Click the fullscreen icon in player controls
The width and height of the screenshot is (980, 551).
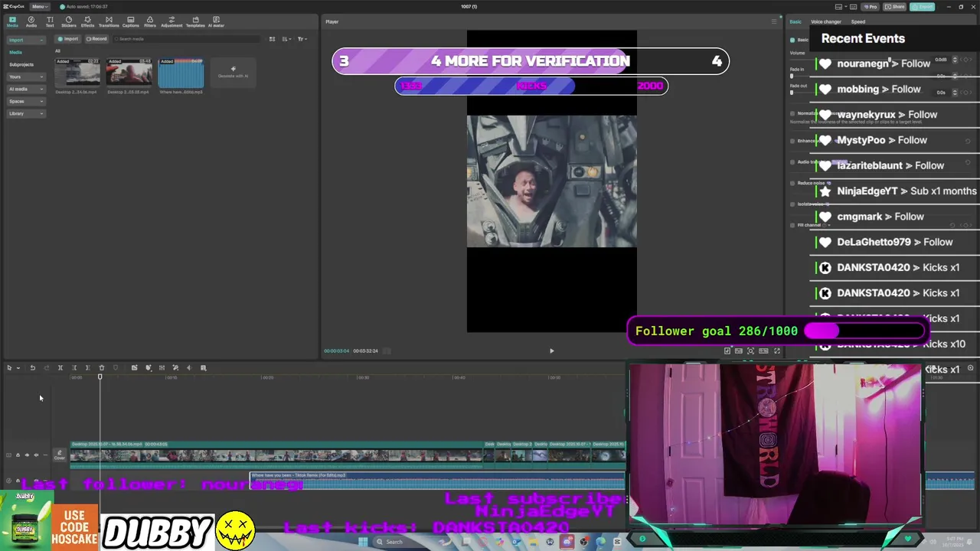777,351
